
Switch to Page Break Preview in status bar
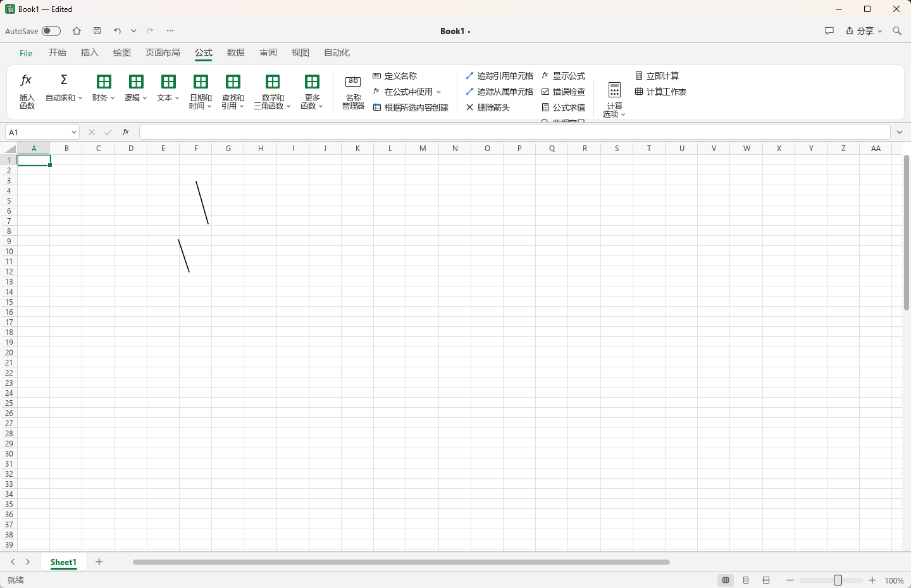click(x=766, y=580)
